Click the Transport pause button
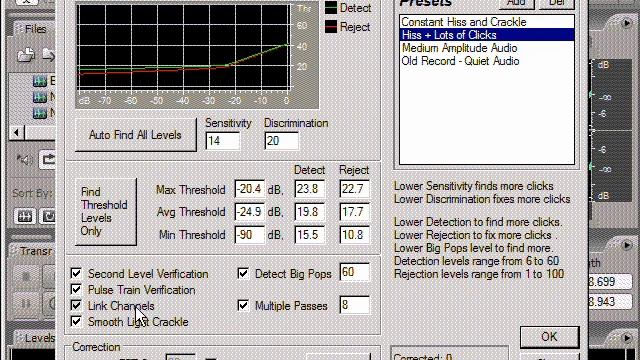Image resolution: width=640 pixels, height=360 pixels. click(x=25, y=303)
